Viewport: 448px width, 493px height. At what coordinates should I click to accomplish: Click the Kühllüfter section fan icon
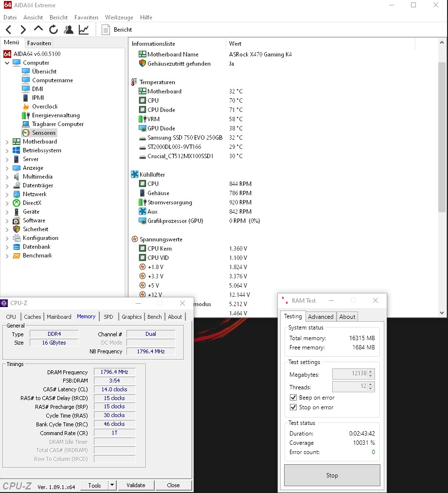(x=134, y=175)
